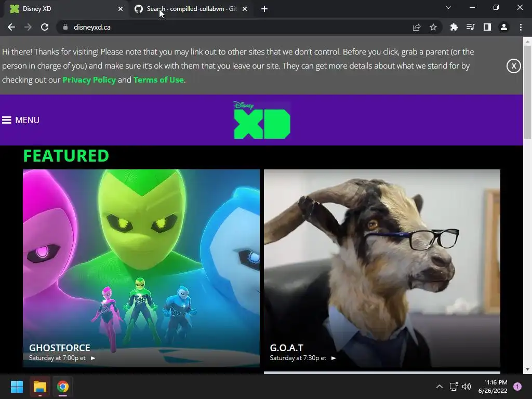Open the Windows Start menu

click(17, 387)
